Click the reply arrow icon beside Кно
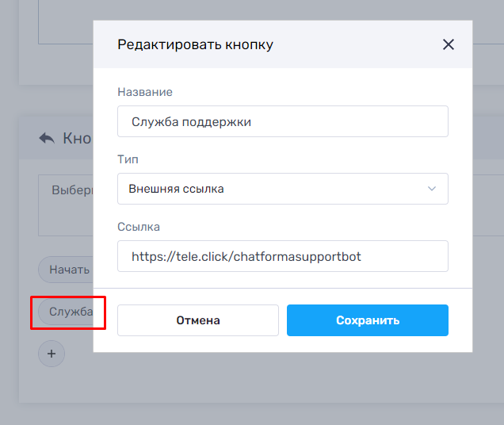This screenshot has width=504, height=425. coord(47,138)
